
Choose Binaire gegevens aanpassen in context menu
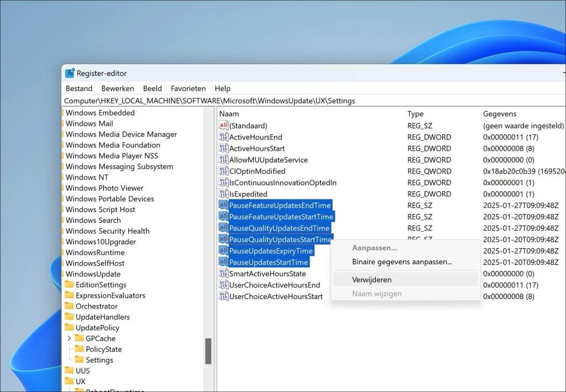pyautogui.click(x=406, y=262)
